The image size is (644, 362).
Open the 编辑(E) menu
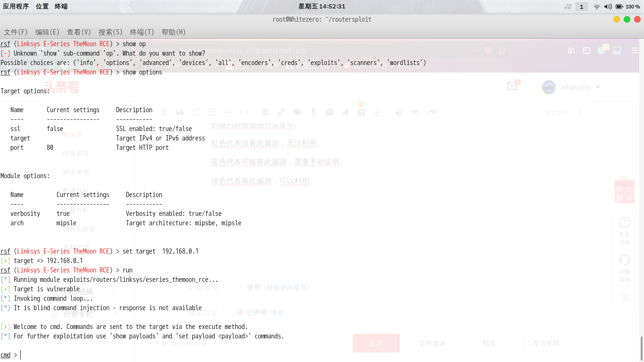(47, 32)
